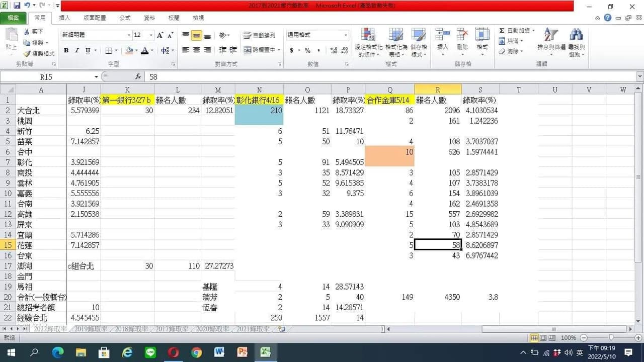This screenshot has width=644, height=362.
Task: Apply italic formatting with I button
Action: (x=77, y=50)
